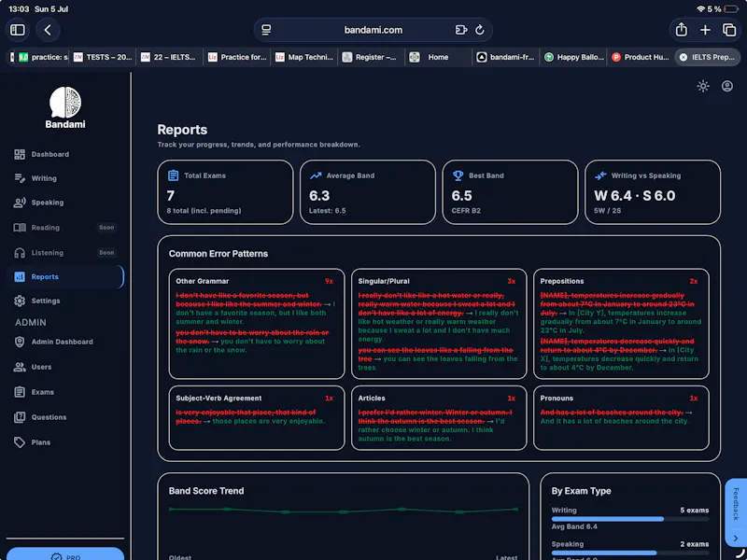747x560 pixels.
Task: Go back with the browser back arrow
Action: [x=48, y=30]
